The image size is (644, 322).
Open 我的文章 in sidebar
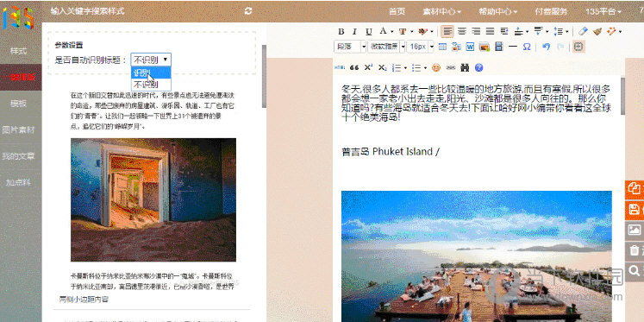tap(19, 156)
